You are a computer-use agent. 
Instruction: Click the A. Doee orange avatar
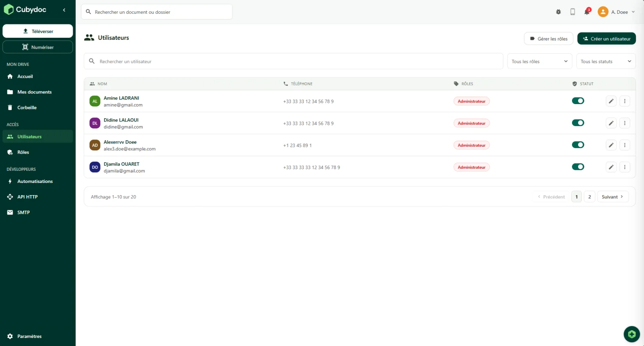click(603, 12)
